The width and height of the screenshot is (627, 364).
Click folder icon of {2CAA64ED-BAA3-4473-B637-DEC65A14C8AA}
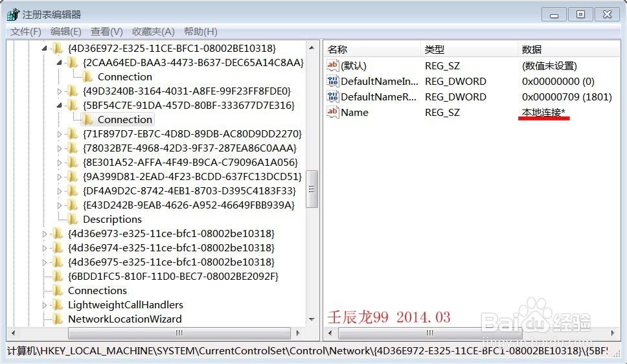(x=73, y=62)
